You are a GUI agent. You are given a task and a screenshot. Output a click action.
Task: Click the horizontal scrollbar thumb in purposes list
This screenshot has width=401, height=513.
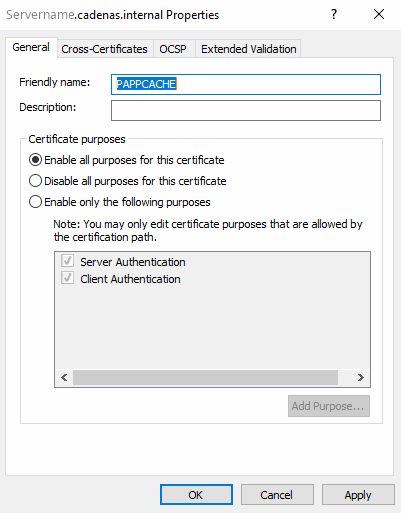pyautogui.click(x=205, y=377)
